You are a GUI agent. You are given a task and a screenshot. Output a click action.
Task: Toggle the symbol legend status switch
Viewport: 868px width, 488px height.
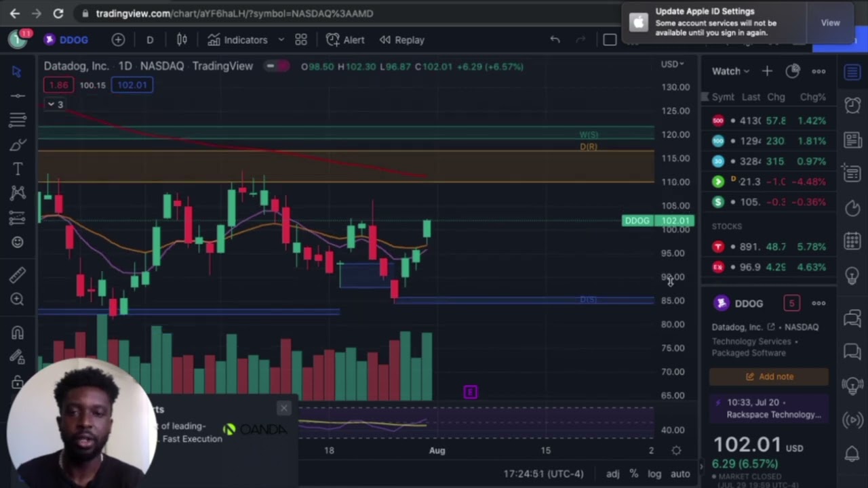coord(277,66)
